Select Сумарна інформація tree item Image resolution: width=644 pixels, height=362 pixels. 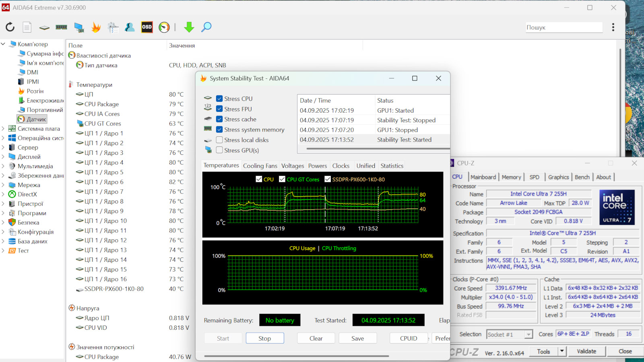pyautogui.click(x=45, y=53)
